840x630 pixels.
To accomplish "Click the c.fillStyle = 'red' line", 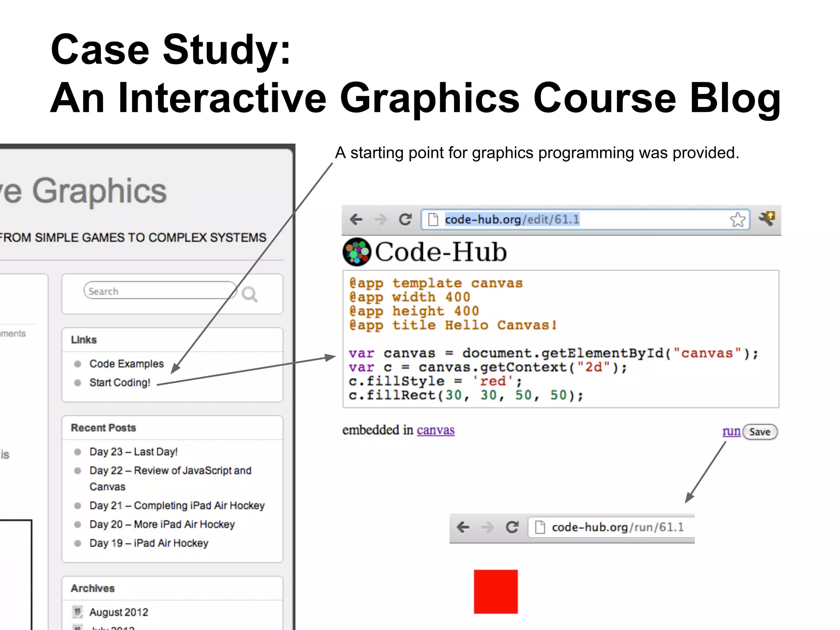I will point(435,381).
